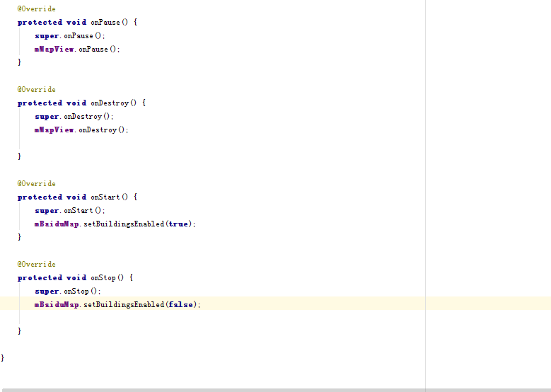The height and width of the screenshot is (392, 551).
Task: Click the @Override annotation above onPause
Action: pyautogui.click(x=37, y=8)
